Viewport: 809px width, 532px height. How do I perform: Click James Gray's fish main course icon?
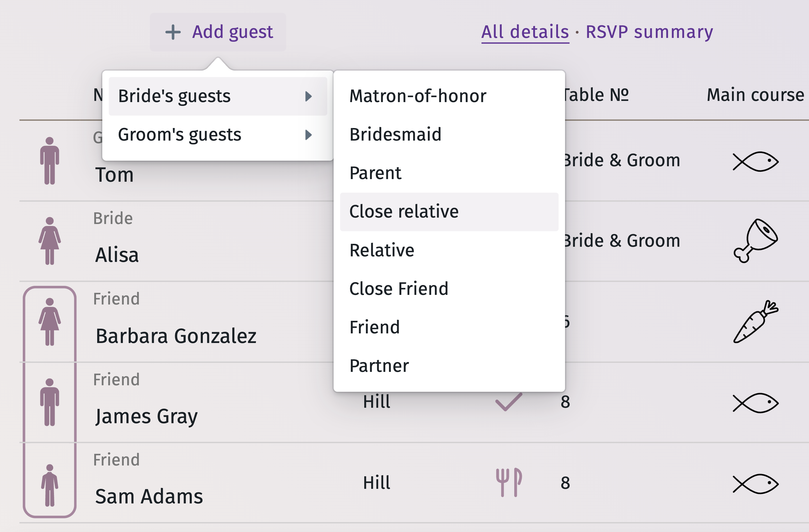click(755, 403)
